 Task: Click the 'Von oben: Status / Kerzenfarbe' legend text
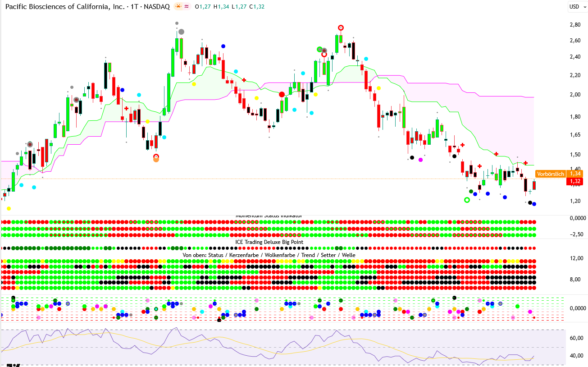[269, 255]
